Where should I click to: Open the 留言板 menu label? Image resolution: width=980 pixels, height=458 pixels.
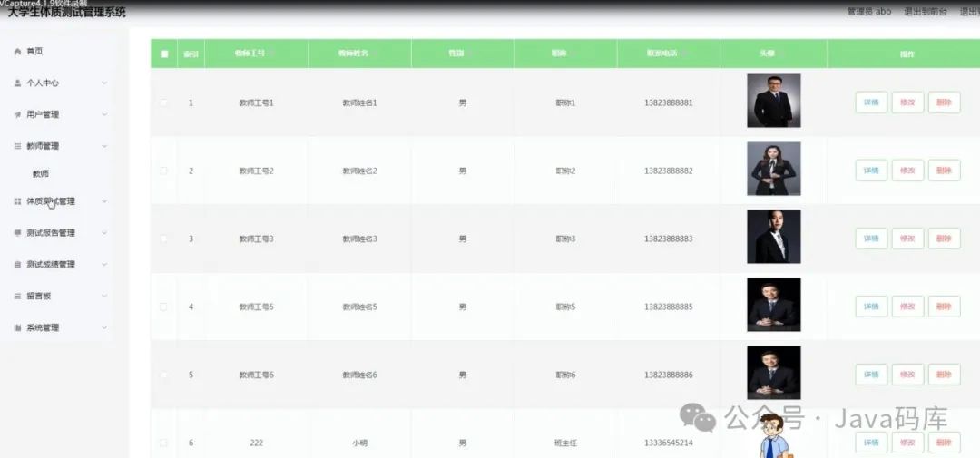(x=39, y=297)
